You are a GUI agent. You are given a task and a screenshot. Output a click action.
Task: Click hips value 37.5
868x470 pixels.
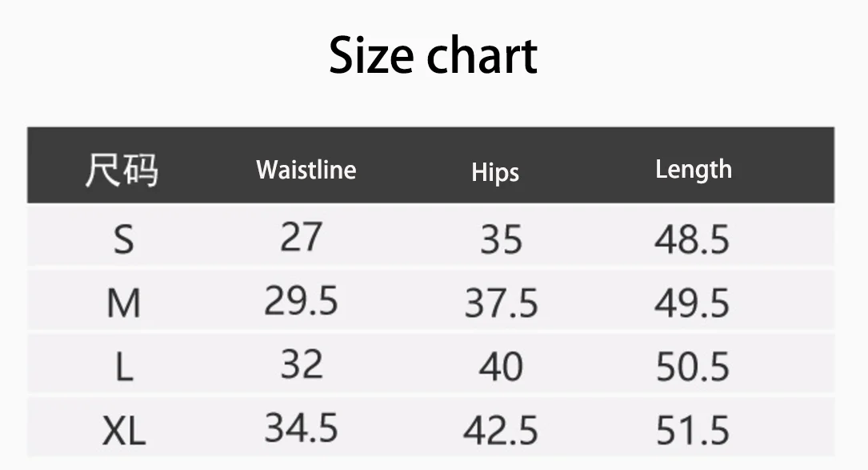(x=501, y=303)
